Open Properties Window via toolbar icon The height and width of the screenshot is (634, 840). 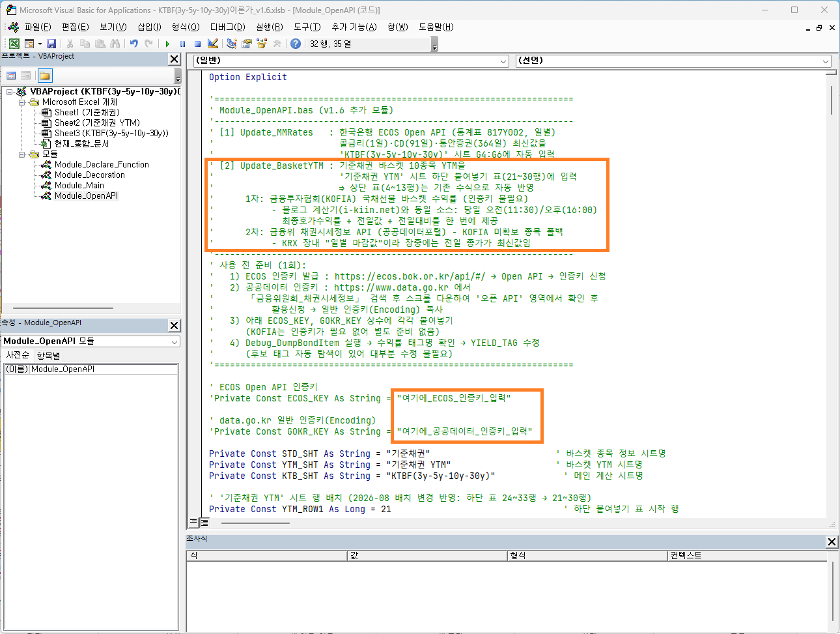[x=246, y=44]
